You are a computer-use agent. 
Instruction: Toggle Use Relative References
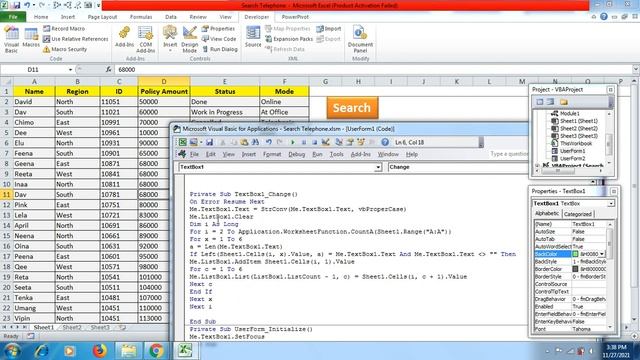pyautogui.click(x=76, y=39)
